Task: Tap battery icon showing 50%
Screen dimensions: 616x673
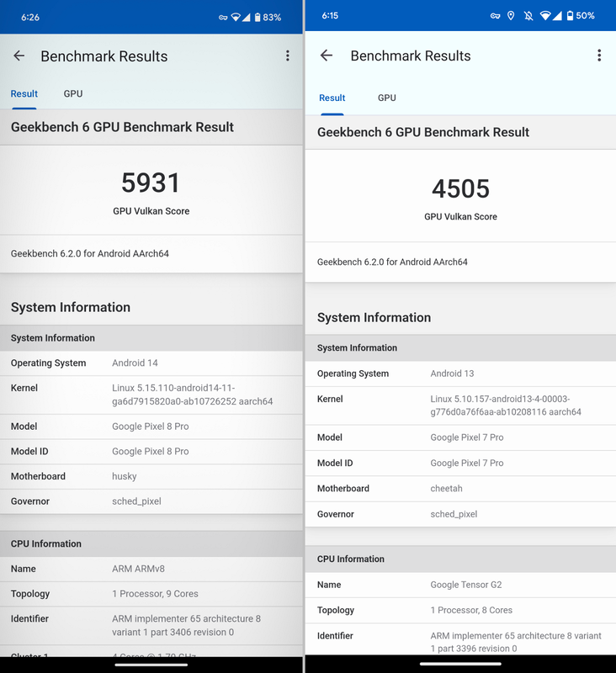Action: pos(570,16)
